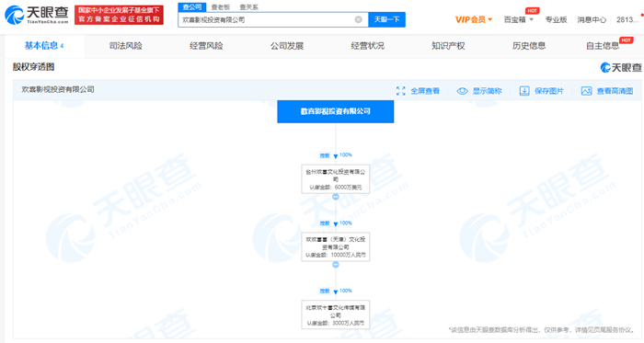Collapse the node circle below 台州欢喜文化投资
644x343 pixels.
point(336,197)
